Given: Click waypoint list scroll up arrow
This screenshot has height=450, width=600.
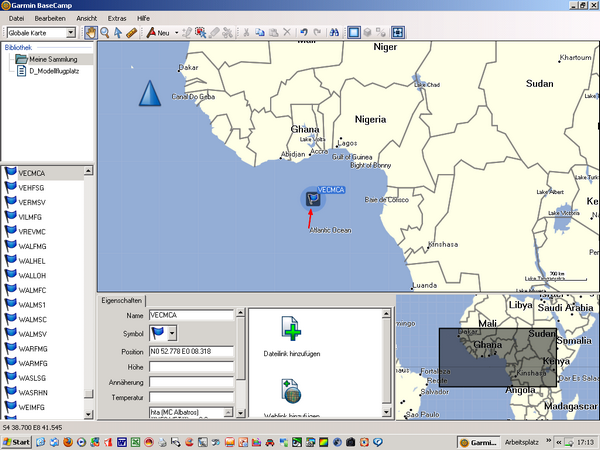Looking at the screenshot, I should point(88,171).
